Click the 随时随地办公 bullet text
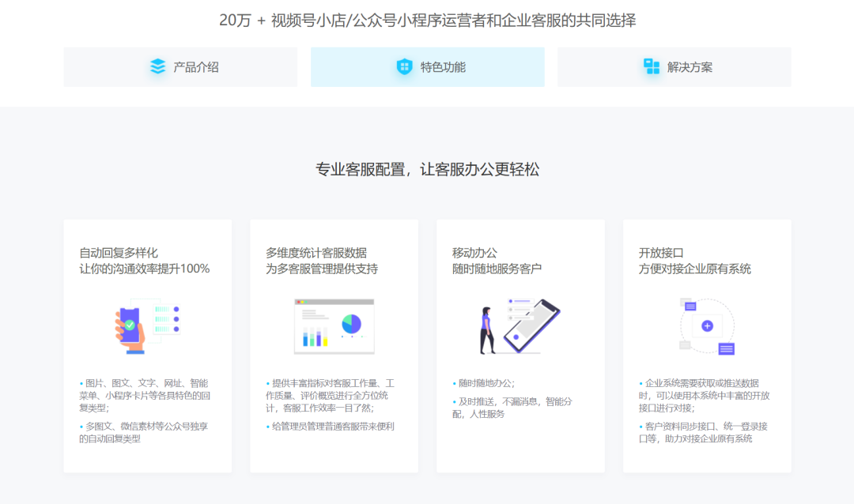The width and height of the screenshot is (854, 504). pyautogui.click(x=486, y=383)
